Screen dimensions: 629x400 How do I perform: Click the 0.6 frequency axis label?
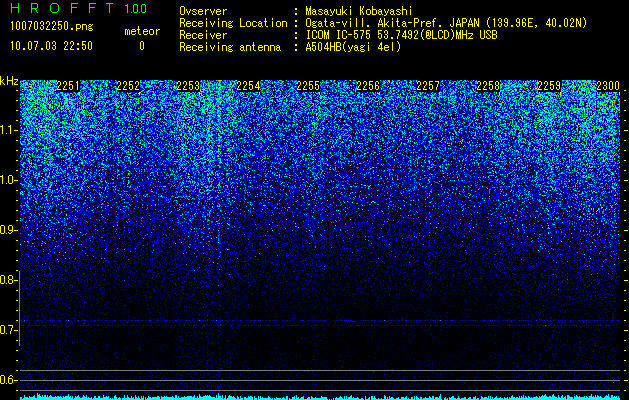[x=8, y=380]
